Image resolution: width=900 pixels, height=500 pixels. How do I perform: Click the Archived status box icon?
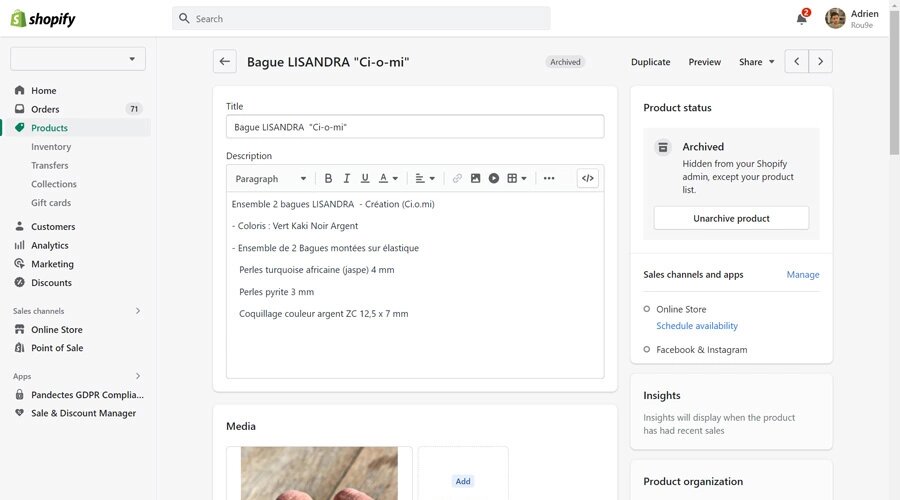663,148
